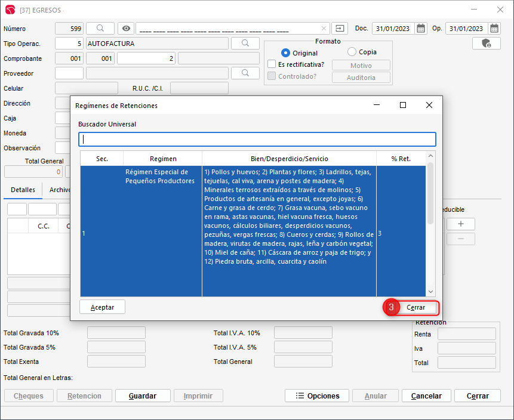Switch to the Detalles tab
Image resolution: width=514 pixels, height=420 pixels.
tap(23, 190)
